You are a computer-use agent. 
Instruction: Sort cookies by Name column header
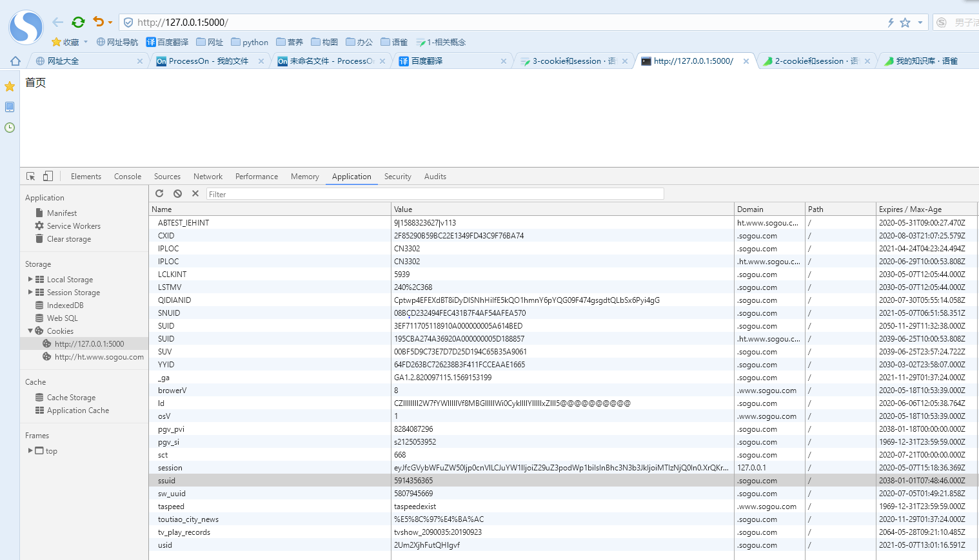[x=270, y=209]
